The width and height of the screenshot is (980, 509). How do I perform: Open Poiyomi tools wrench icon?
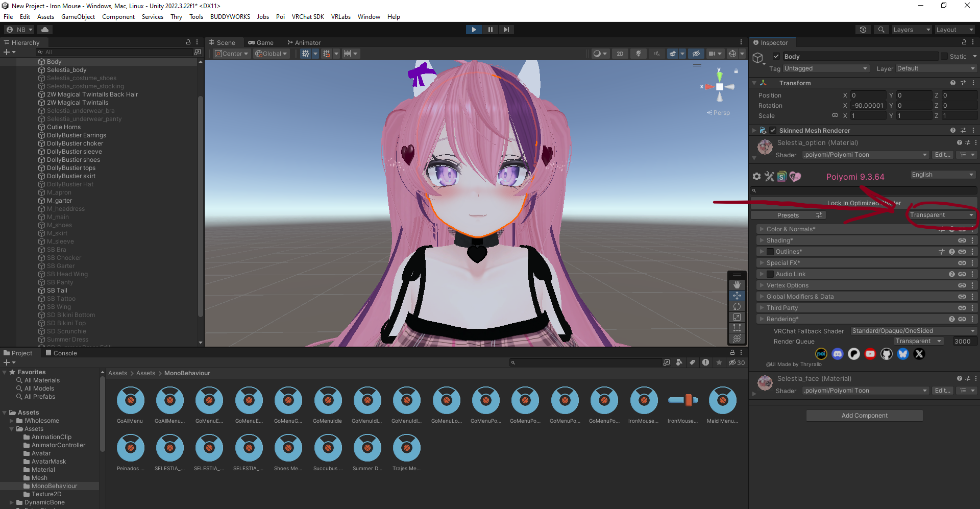coord(769,177)
